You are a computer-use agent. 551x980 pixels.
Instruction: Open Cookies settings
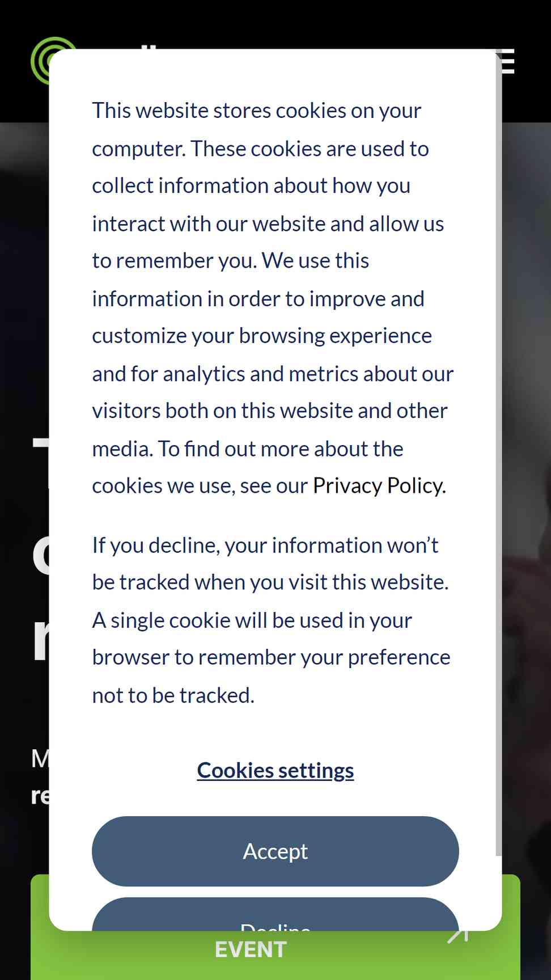pyautogui.click(x=275, y=770)
